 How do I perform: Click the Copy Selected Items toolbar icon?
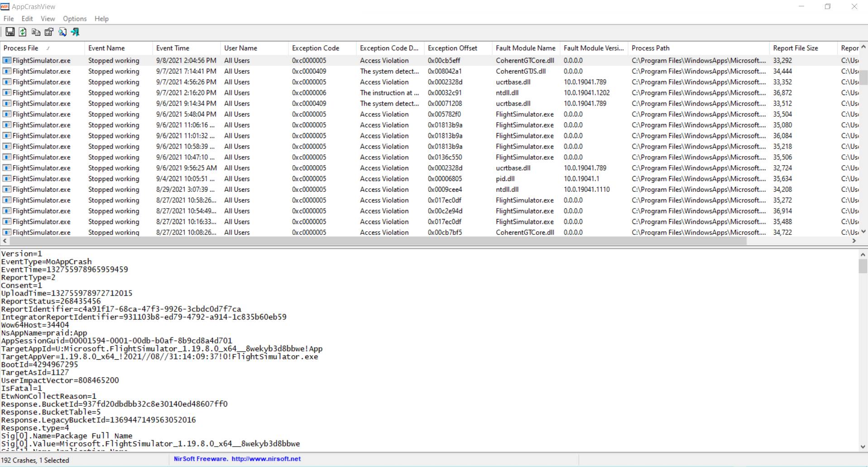tap(36, 32)
